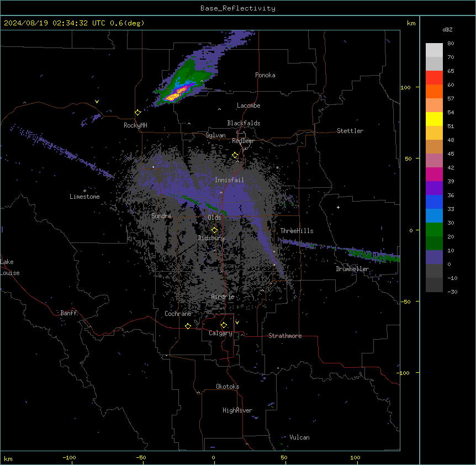Click the RockyMH label
The height and width of the screenshot is (465, 476).
135,125
